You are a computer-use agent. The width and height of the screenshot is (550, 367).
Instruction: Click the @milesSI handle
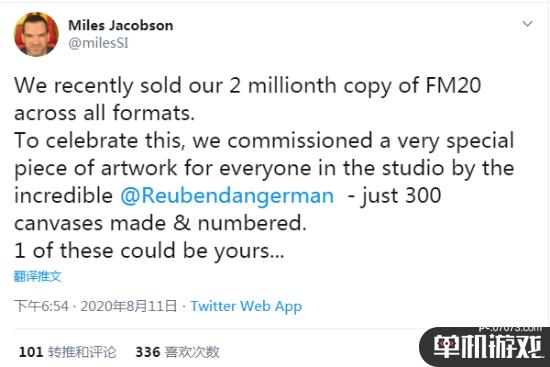(98, 43)
